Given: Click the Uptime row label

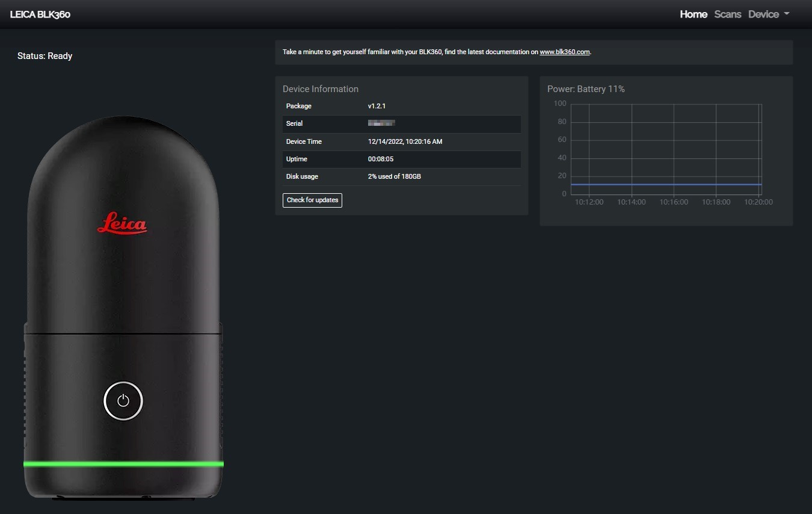Looking at the screenshot, I should coord(297,159).
